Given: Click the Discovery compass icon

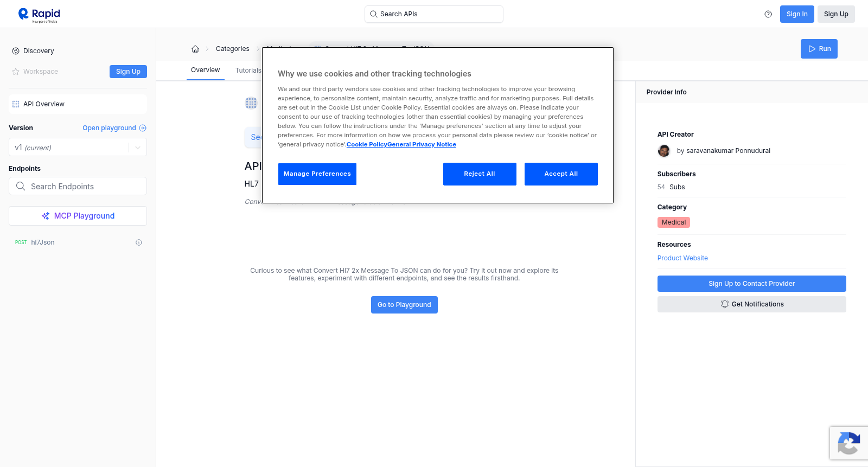Looking at the screenshot, I should (16, 51).
